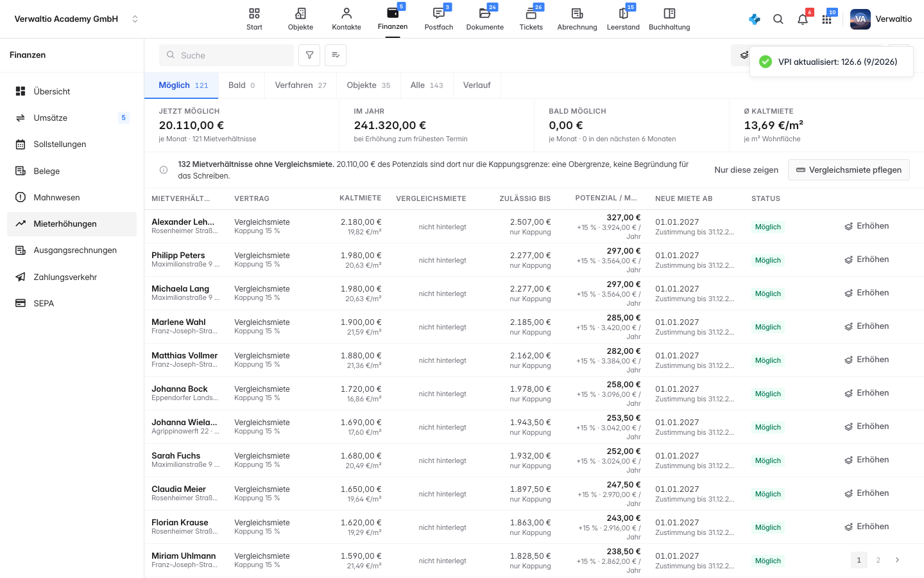Open Kontakte in the top navigation

point(346,19)
